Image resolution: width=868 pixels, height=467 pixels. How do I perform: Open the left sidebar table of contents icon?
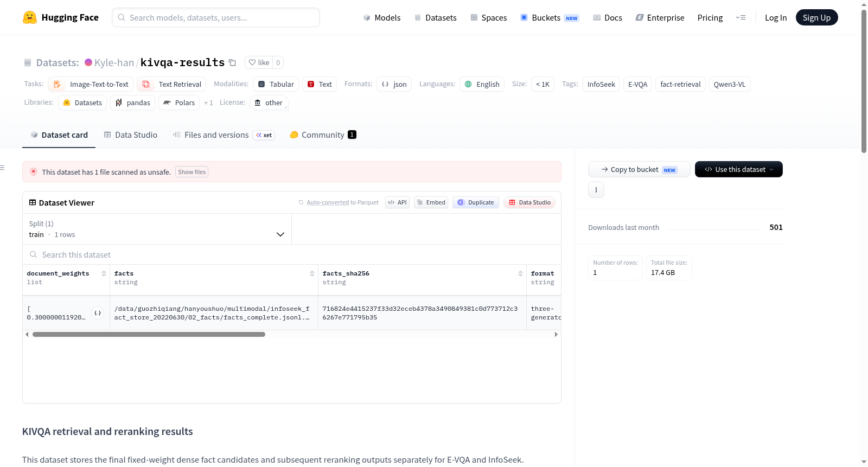click(x=3, y=168)
